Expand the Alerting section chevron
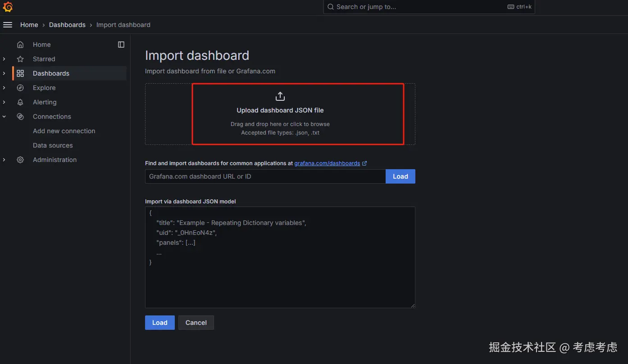Image resolution: width=628 pixels, height=364 pixels. (x=4, y=102)
